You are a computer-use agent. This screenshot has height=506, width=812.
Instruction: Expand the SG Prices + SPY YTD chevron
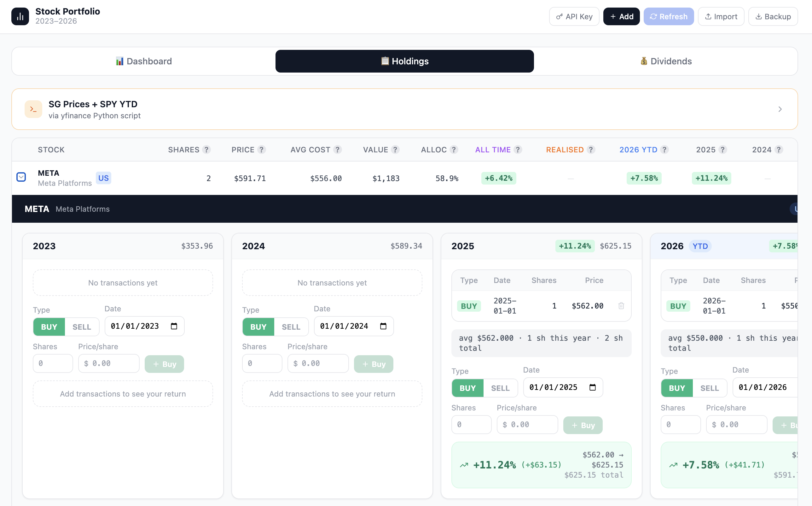click(780, 109)
